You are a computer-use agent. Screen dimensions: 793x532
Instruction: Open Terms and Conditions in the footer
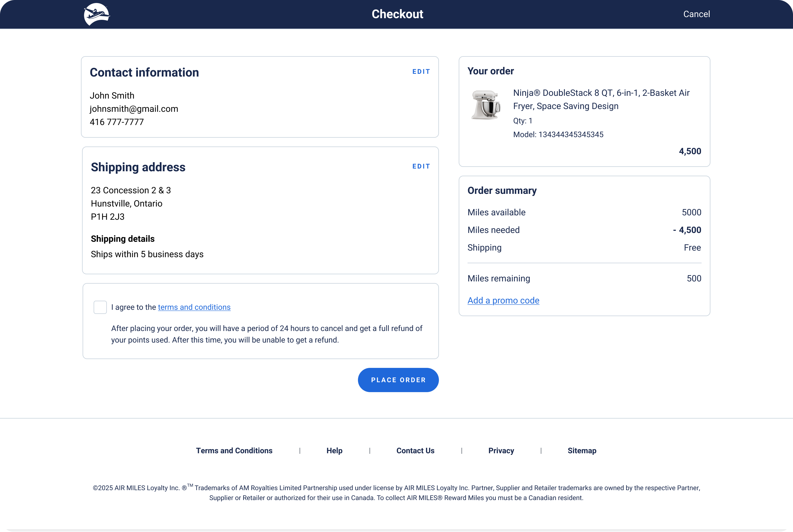234,450
